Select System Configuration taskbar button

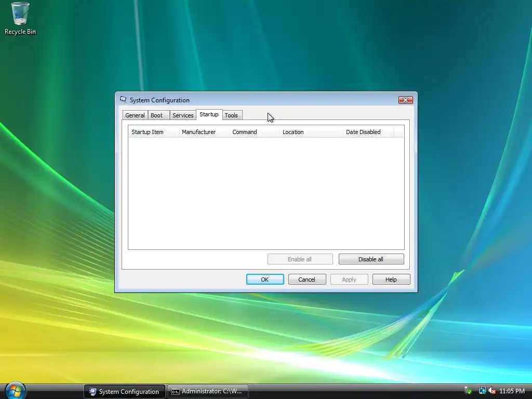click(125, 392)
